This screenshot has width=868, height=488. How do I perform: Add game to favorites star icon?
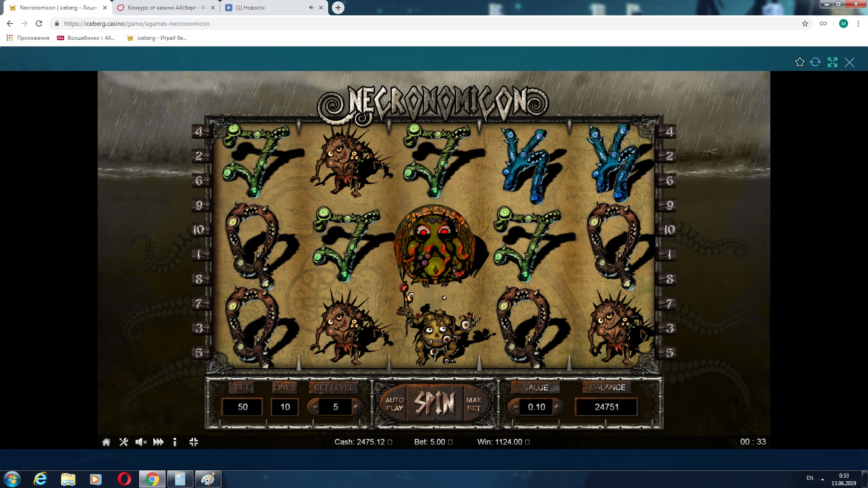(799, 62)
